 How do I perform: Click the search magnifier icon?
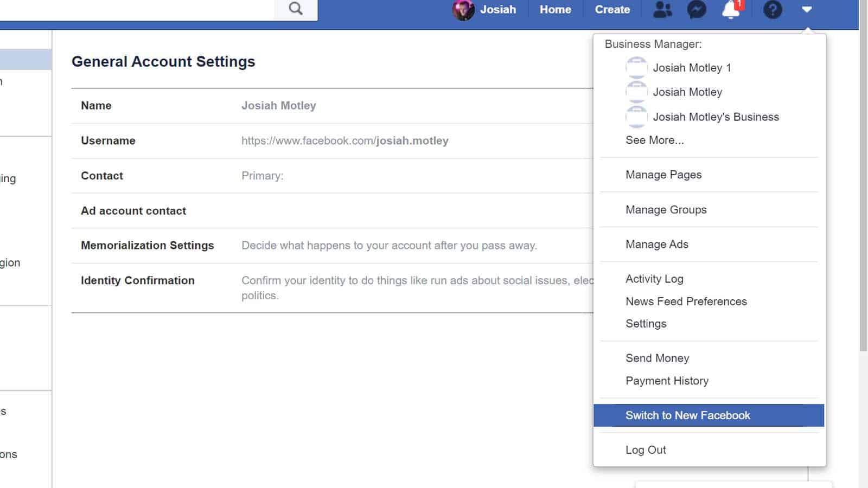[296, 9]
